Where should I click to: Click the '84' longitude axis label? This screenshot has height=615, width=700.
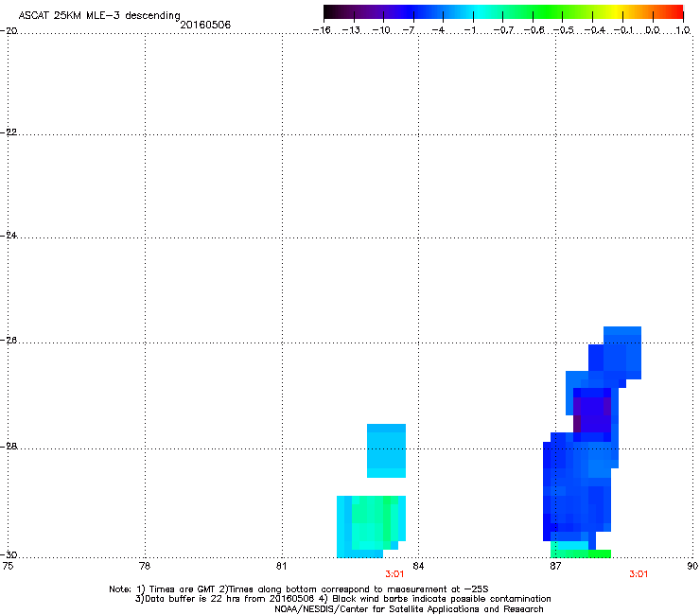[418, 566]
